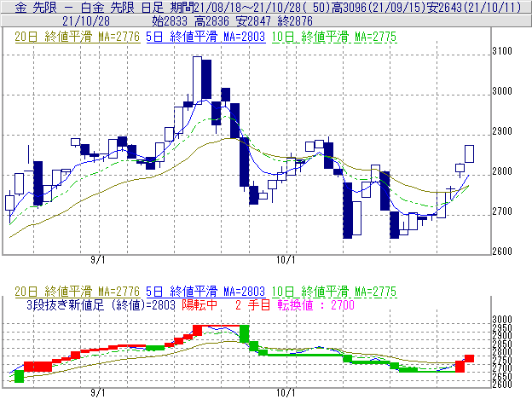Click the period text '期間21/08/18〜21/10/28( 50)'
This screenshot has height=405, width=532.
pyautogui.click(x=250, y=7)
